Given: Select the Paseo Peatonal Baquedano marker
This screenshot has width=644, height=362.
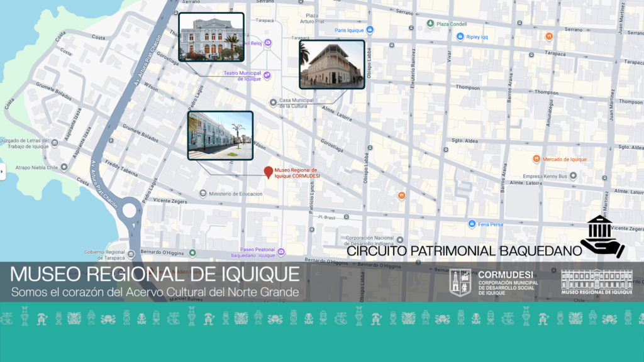Looking at the screenshot, I should [281, 252].
